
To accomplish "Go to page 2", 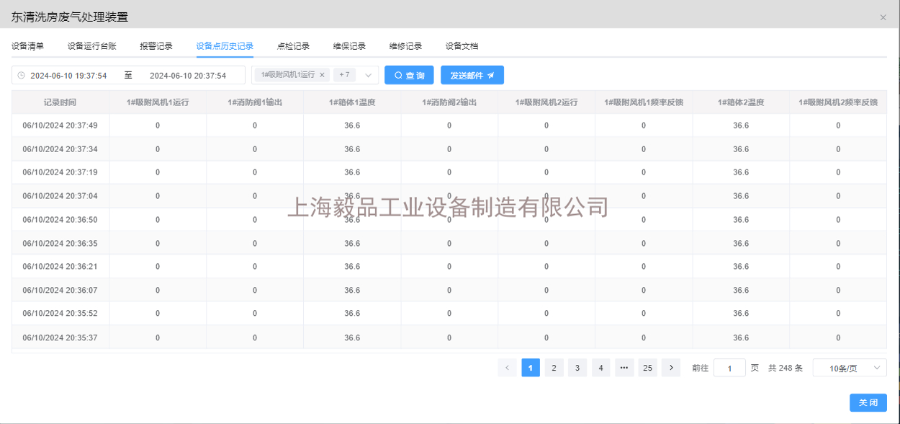I will pos(554,368).
